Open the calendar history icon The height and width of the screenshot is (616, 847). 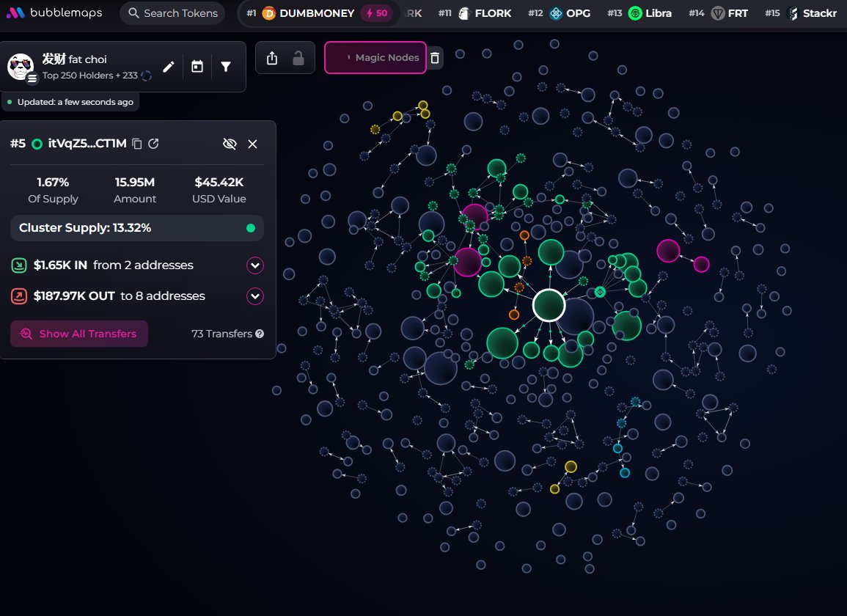tap(197, 67)
